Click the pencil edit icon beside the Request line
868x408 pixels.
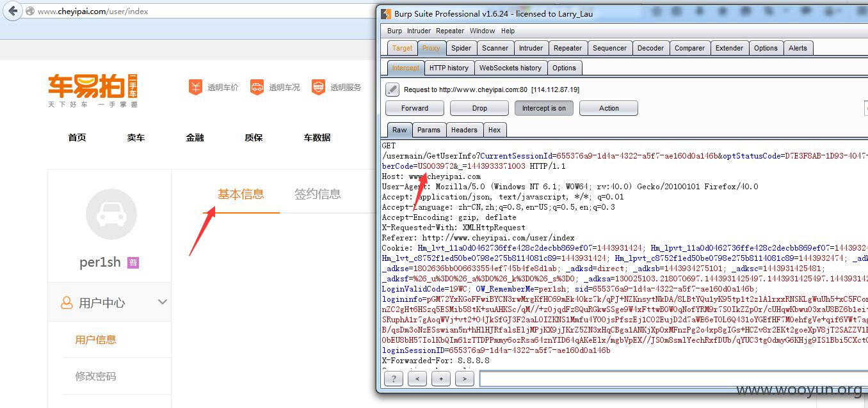point(392,90)
